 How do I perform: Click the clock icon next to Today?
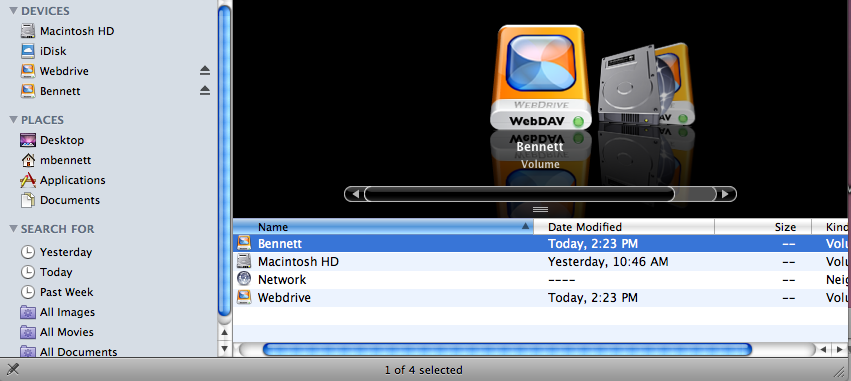pyautogui.click(x=28, y=272)
